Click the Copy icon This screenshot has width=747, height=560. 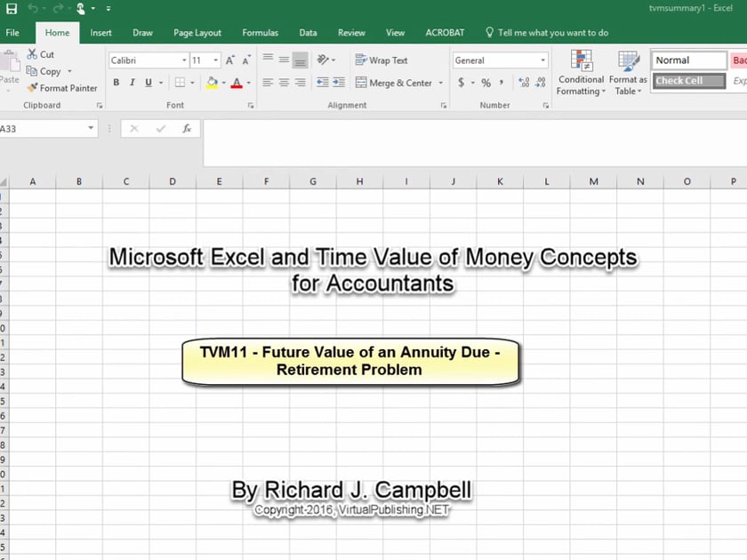click(32, 71)
